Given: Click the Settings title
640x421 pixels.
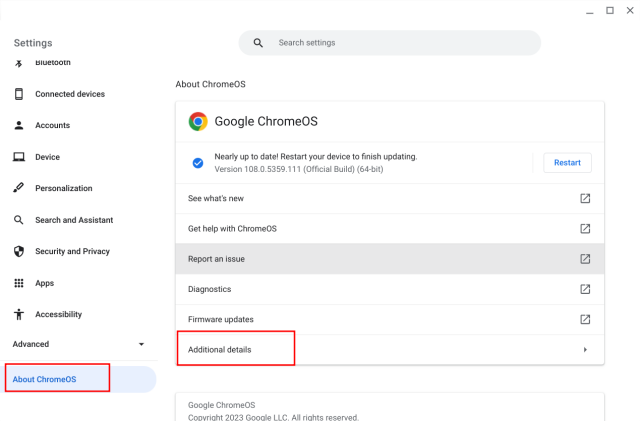Looking at the screenshot, I should coord(33,43).
